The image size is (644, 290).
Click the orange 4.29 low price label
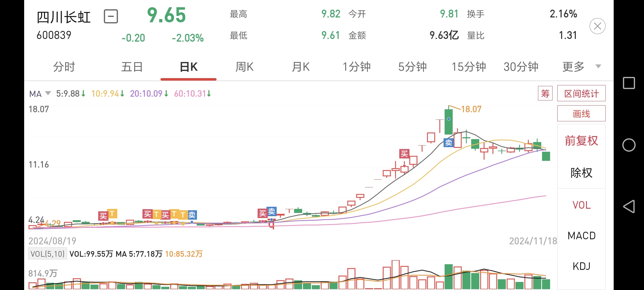[53, 223]
